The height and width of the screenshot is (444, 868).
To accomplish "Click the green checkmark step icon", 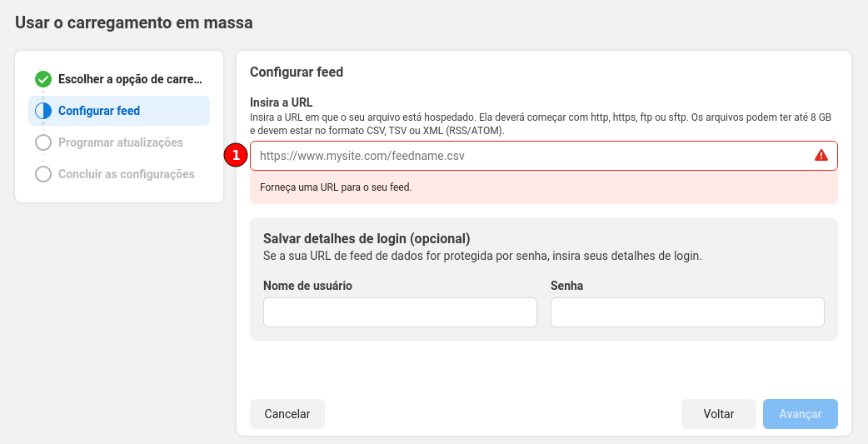I will pos(43,79).
